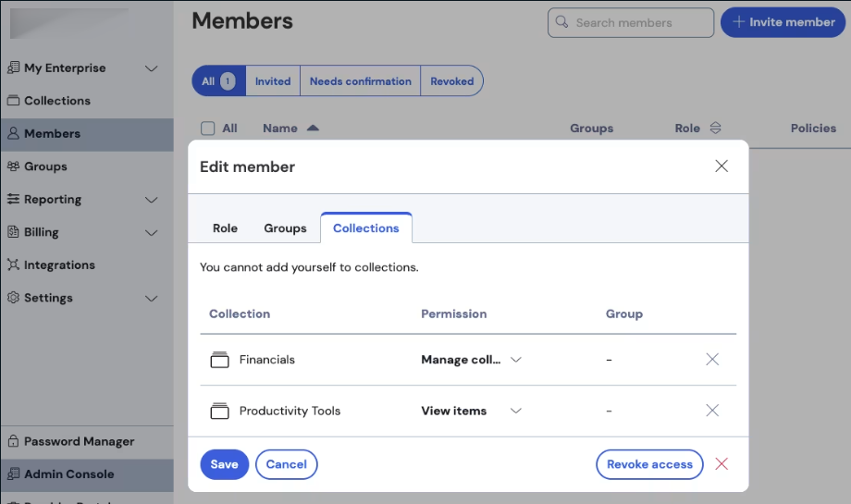Toggle the select All members checkbox
The image size is (851, 504).
208,129
